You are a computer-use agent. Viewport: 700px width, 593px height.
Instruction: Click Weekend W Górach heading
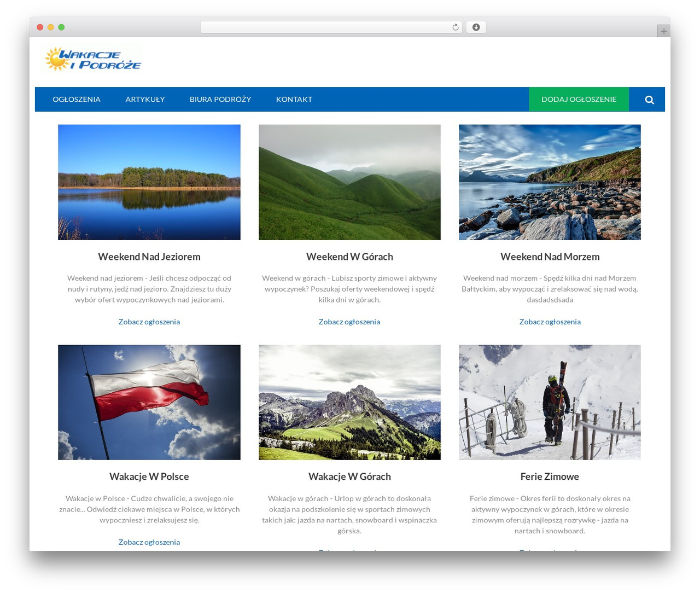tap(349, 257)
